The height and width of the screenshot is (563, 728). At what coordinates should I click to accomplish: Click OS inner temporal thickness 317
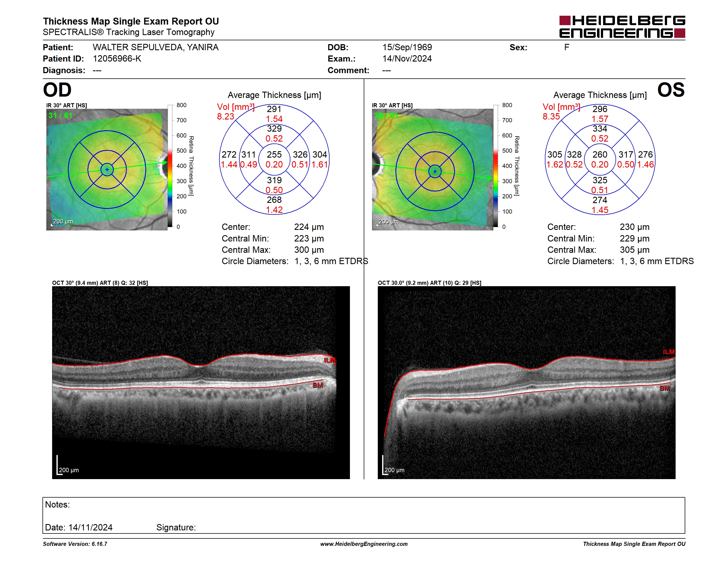coord(626,155)
